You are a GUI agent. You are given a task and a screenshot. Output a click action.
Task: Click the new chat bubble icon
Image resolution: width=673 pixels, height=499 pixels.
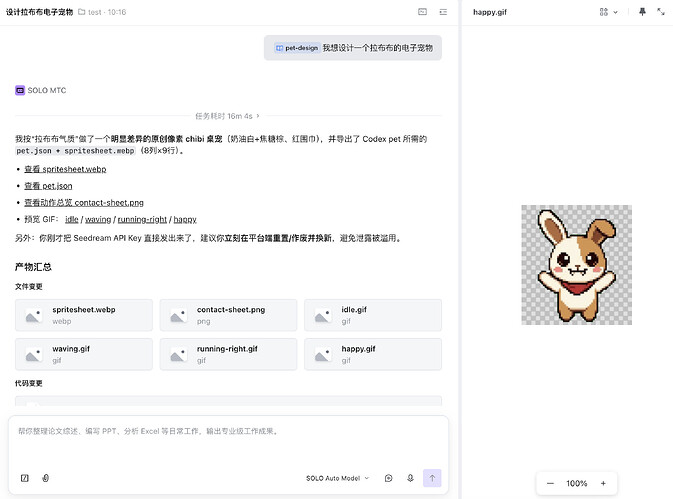point(388,478)
